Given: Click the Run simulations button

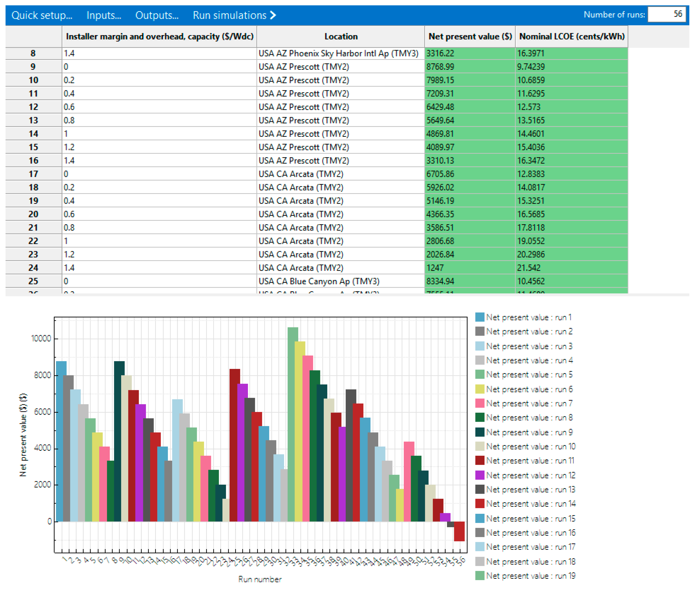Looking at the screenshot, I should [x=230, y=15].
